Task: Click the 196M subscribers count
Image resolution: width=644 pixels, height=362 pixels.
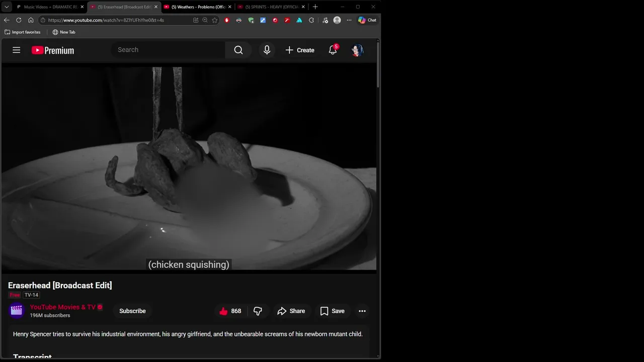Action: (x=50, y=316)
